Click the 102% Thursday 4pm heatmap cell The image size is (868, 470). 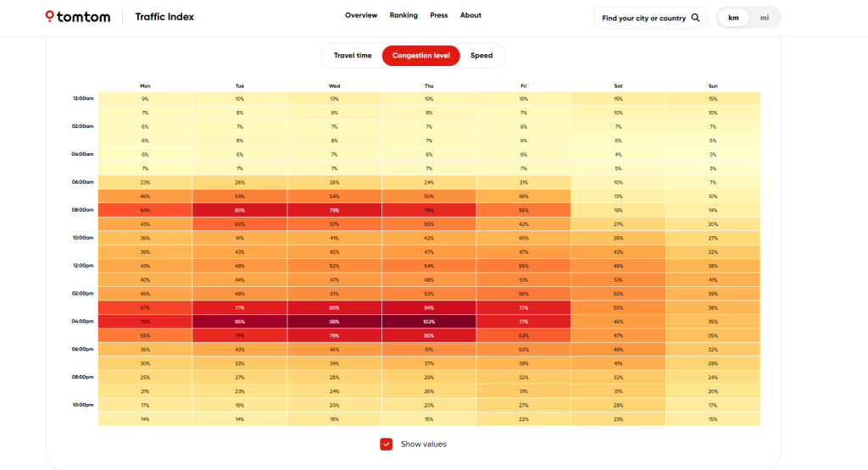coord(429,322)
